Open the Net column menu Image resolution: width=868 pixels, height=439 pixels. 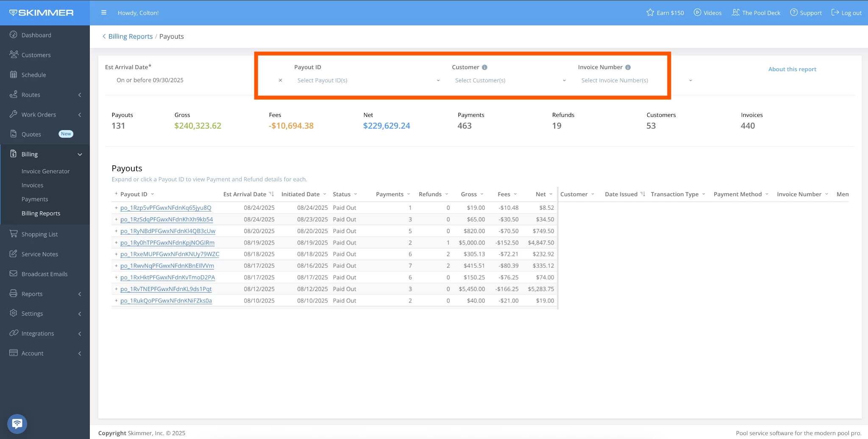(x=551, y=194)
